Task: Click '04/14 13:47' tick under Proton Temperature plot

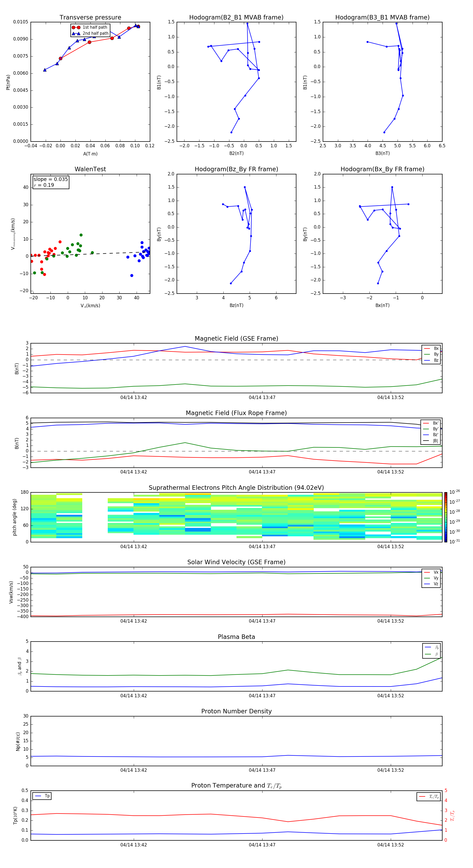Action: click(262, 845)
